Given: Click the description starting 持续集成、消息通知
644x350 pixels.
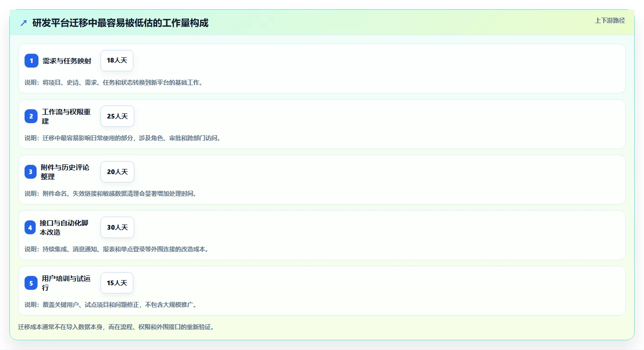Looking at the screenshot, I should tap(117, 249).
